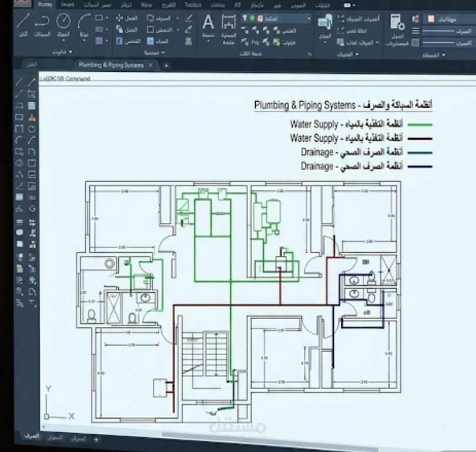
Task: Toggle the layer freeze filter icon
Action: tap(244, 18)
